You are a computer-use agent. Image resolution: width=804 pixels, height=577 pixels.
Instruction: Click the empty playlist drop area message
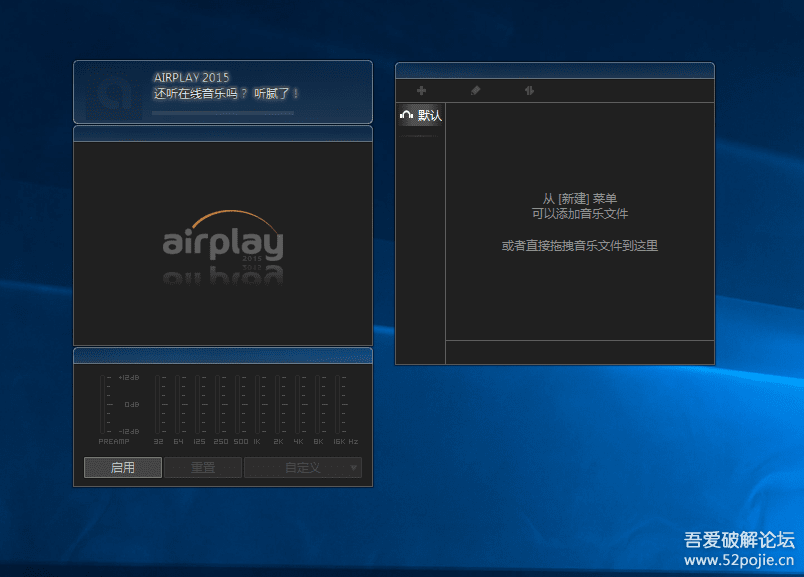(x=580, y=222)
